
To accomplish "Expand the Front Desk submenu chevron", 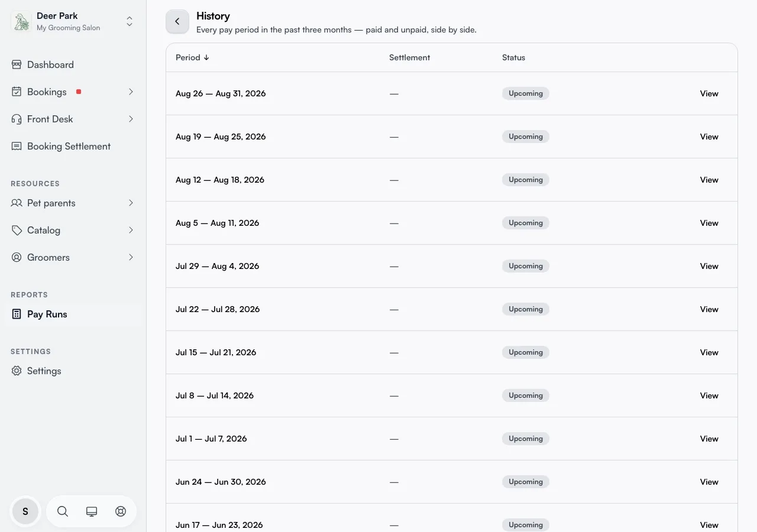I will click(131, 119).
